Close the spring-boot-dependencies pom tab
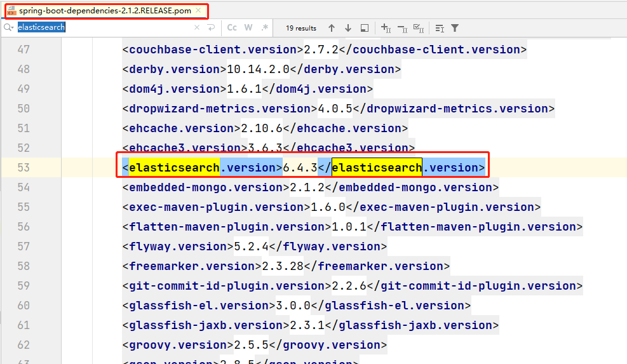 coord(198,11)
